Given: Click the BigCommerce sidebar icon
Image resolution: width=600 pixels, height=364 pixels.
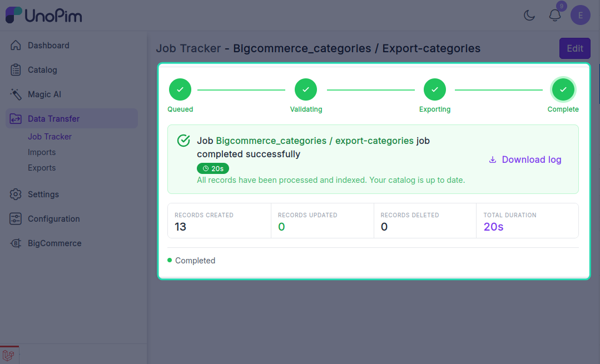Looking at the screenshot, I should coord(16,243).
